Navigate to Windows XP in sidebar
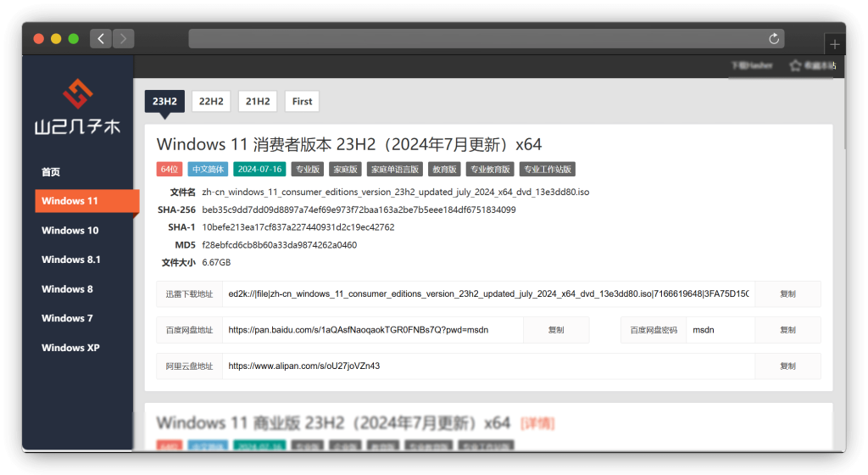868x475 pixels. click(x=70, y=348)
